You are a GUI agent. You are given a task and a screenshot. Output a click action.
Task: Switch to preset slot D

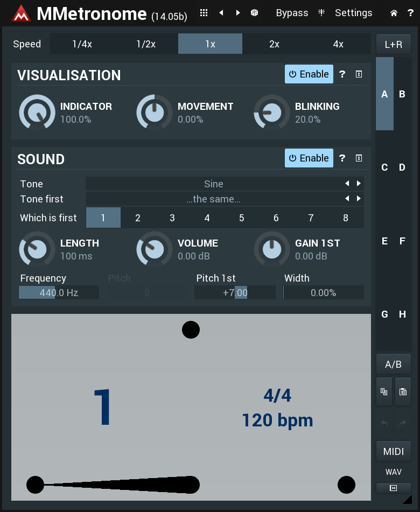(402, 167)
